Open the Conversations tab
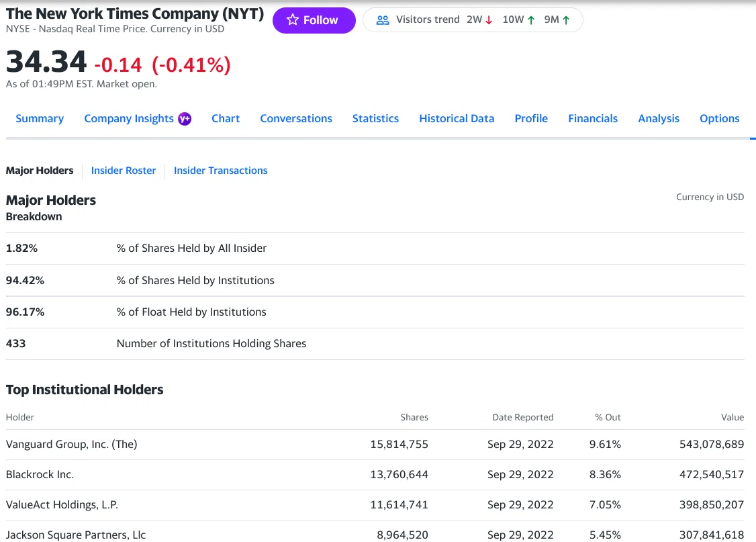 [x=296, y=119]
